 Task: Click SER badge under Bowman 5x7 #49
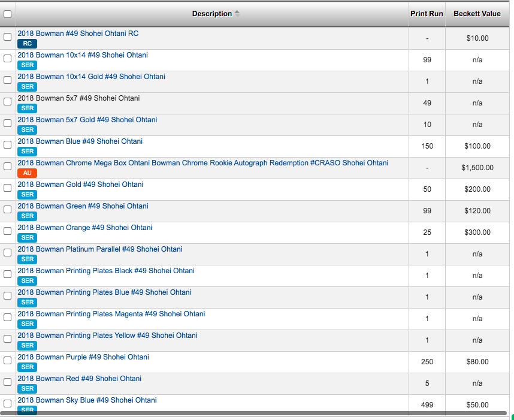pyautogui.click(x=27, y=108)
